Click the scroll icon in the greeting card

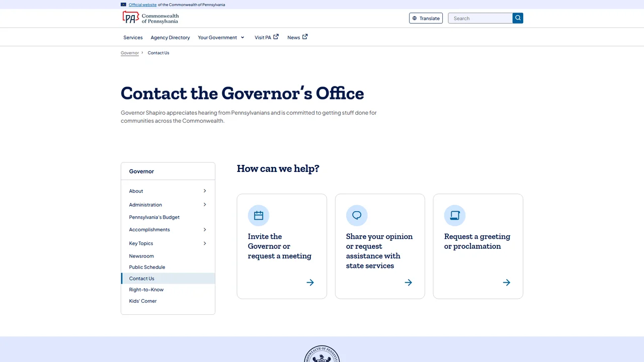pyautogui.click(x=455, y=216)
